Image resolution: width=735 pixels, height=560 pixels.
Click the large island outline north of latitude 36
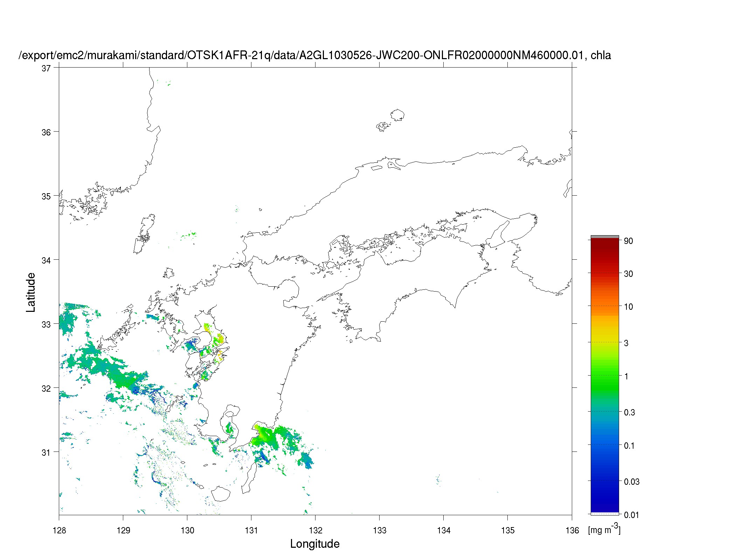tap(397, 115)
